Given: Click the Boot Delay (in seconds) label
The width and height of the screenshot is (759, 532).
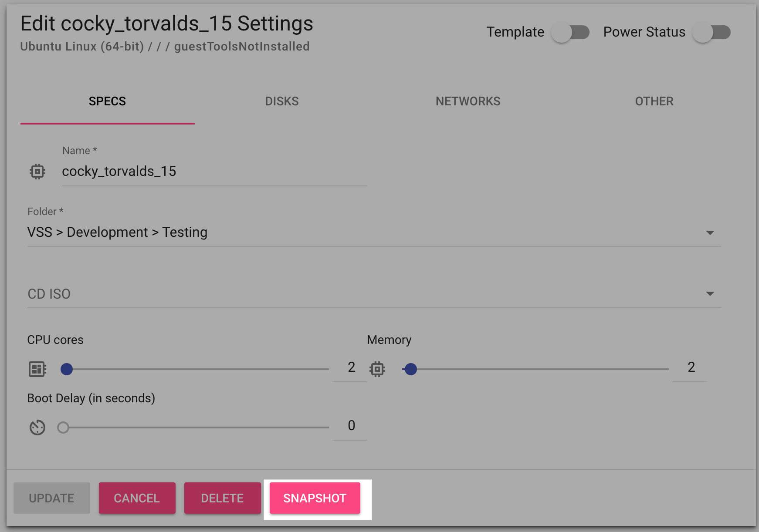Looking at the screenshot, I should 91,398.
